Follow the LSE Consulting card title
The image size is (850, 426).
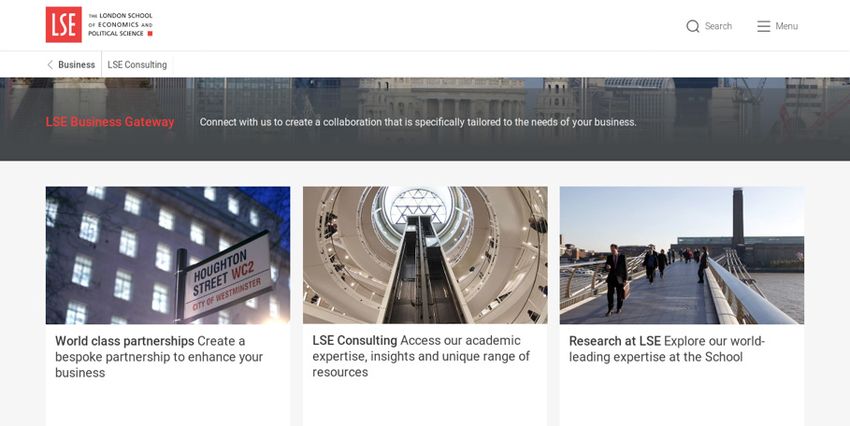355,340
